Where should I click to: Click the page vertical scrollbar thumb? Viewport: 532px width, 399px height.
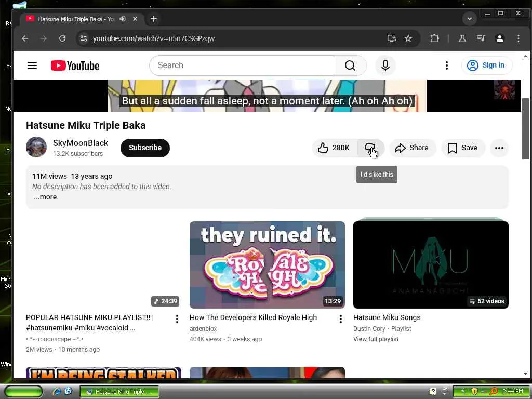coord(525,129)
